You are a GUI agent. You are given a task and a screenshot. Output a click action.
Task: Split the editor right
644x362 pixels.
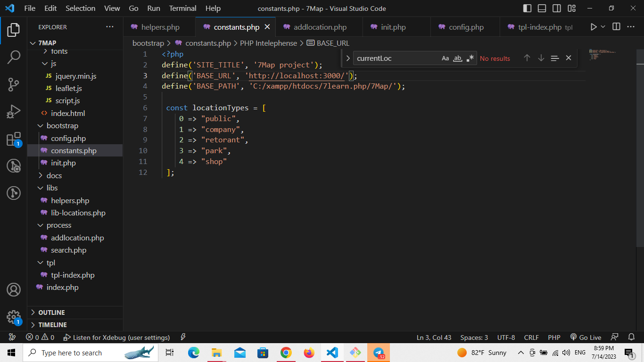pos(616,27)
